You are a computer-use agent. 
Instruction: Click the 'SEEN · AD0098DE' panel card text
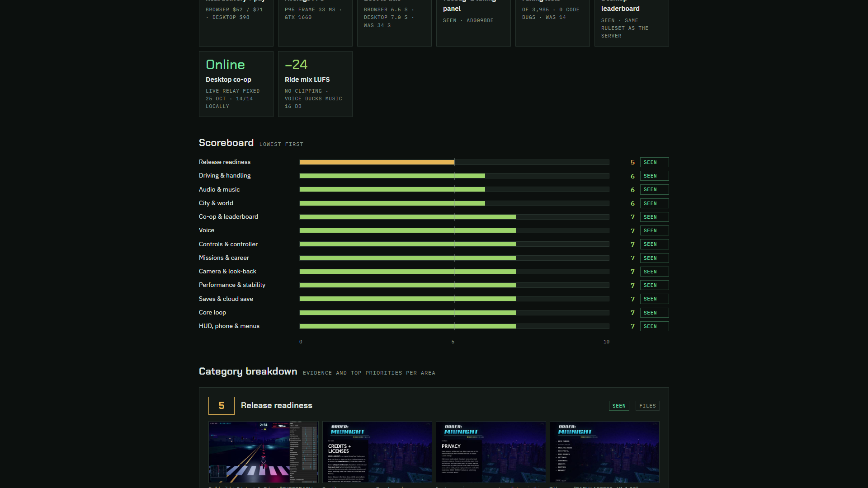[x=468, y=21]
